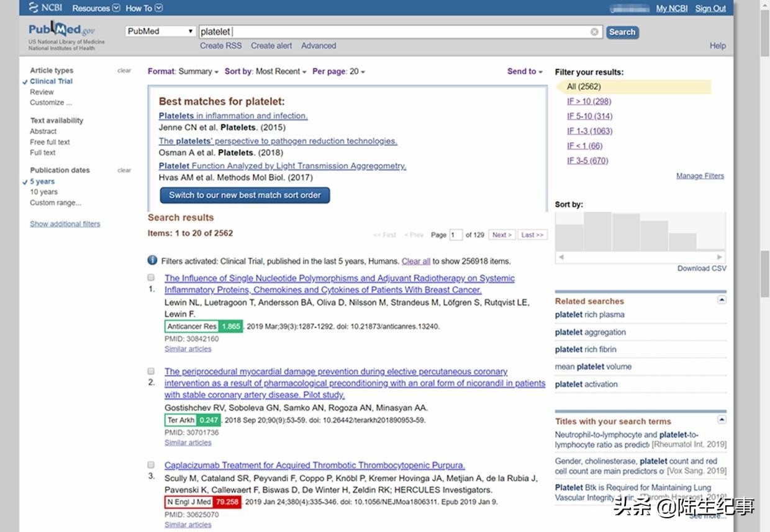Click the Ter Arkh 0.247 impact factor badge
Screen dimensions: 770x532
(x=192, y=420)
